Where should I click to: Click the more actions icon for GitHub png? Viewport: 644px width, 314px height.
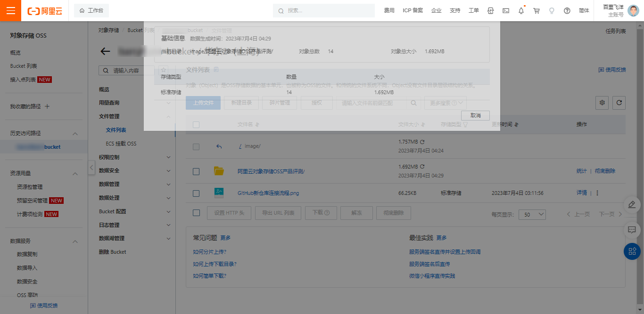coord(597,193)
